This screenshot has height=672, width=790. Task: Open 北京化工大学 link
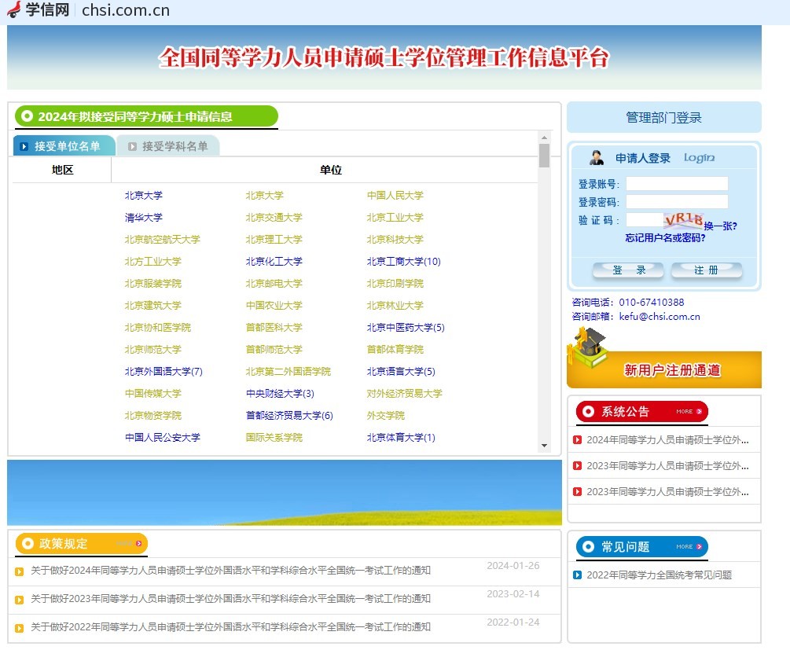[274, 261]
